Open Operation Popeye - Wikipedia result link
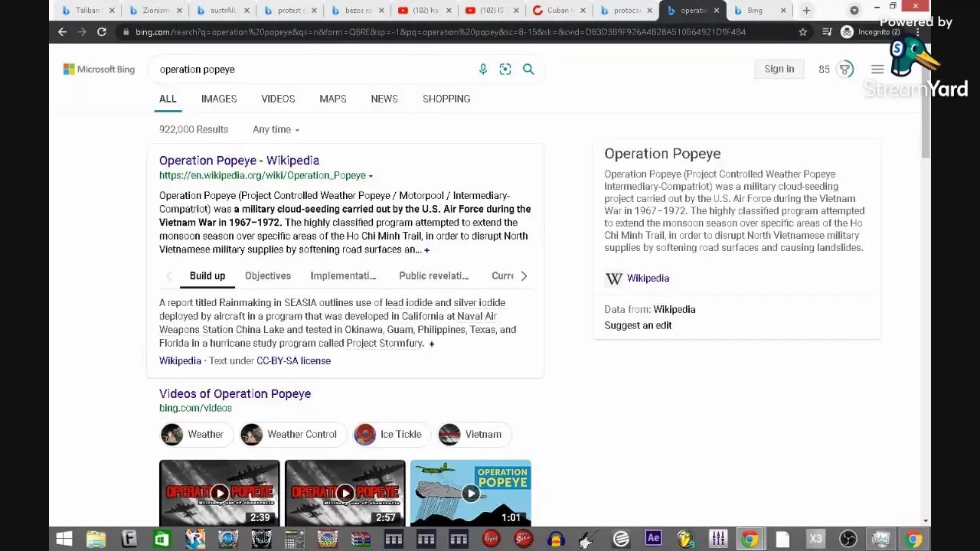 [239, 161]
